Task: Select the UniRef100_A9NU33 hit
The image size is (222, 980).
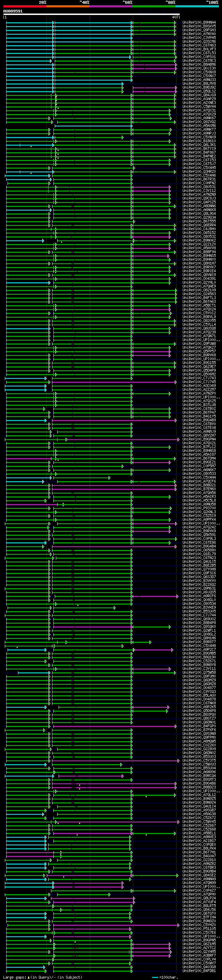Action: point(199,80)
